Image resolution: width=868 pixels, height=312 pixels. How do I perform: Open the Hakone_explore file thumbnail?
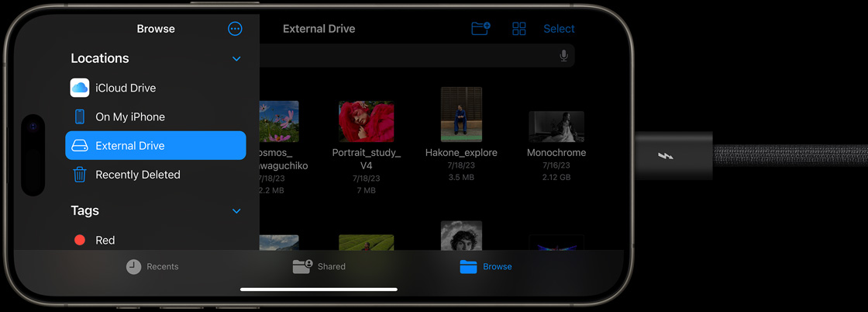pyautogui.click(x=461, y=114)
